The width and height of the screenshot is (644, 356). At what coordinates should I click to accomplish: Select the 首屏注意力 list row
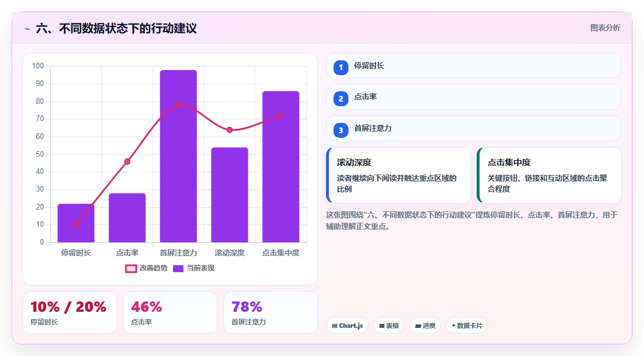[474, 129]
